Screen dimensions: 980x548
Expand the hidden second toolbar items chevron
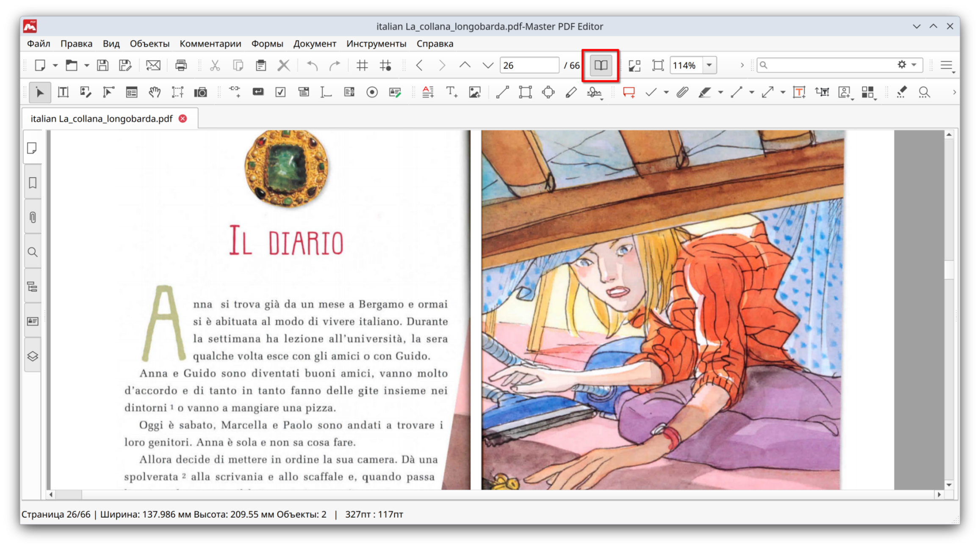954,92
